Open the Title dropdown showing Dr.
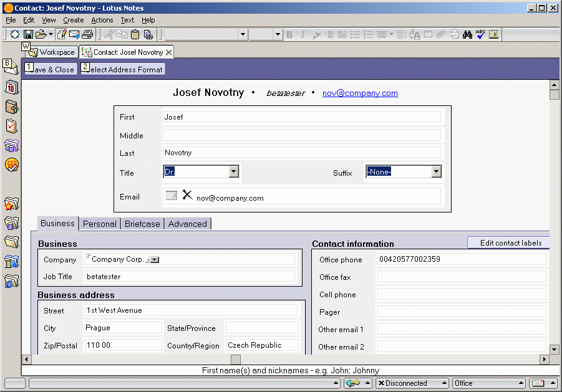 tap(234, 171)
